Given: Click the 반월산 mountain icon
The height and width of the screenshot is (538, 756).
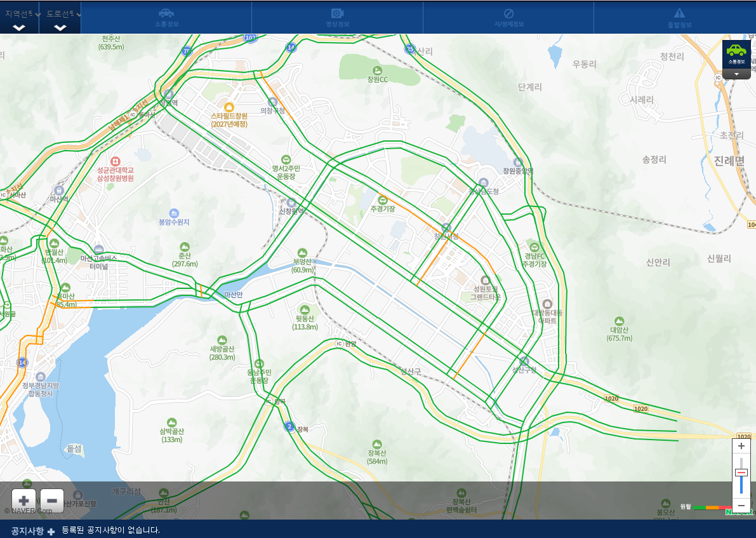Looking at the screenshot, I should [55, 243].
